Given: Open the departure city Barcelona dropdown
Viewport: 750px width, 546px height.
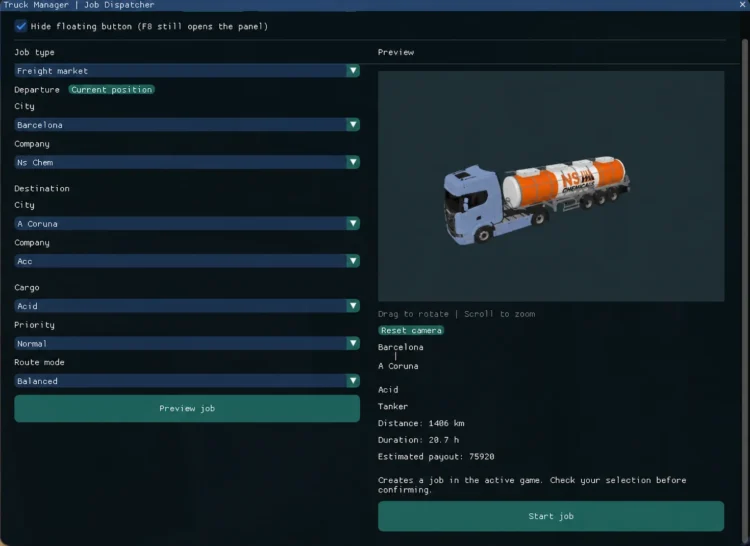Looking at the screenshot, I should [187, 125].
